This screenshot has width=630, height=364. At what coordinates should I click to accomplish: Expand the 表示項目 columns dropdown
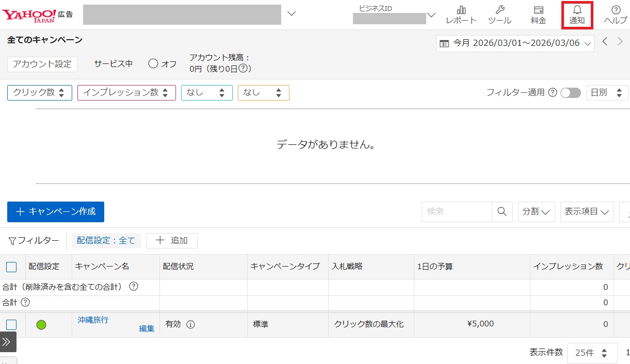(587, 212)
